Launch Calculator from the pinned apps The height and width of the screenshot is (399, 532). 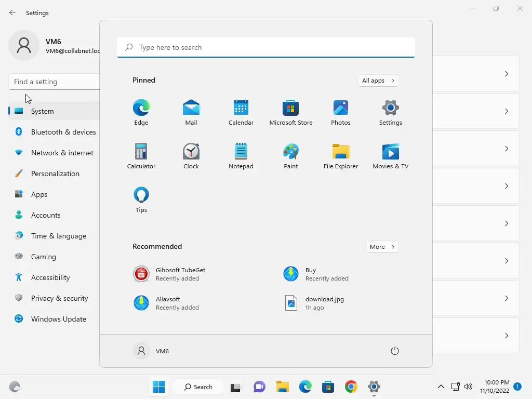click(x=141, y=156)
